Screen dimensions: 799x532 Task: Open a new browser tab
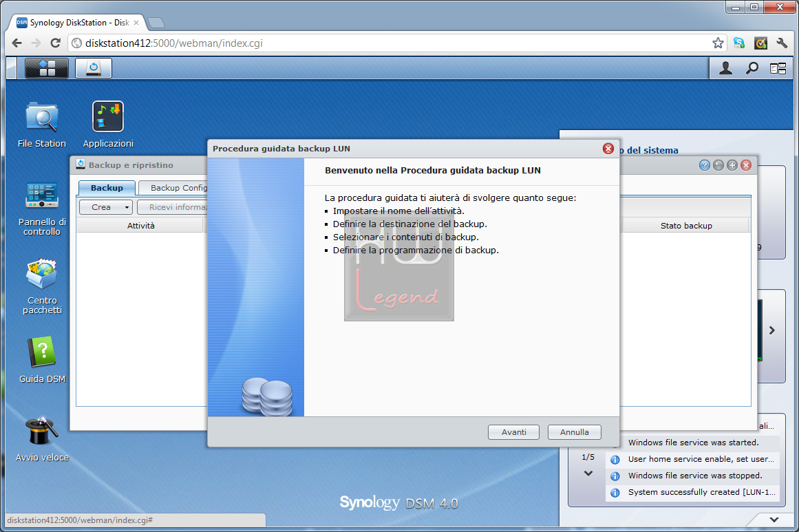coord(156,23)
